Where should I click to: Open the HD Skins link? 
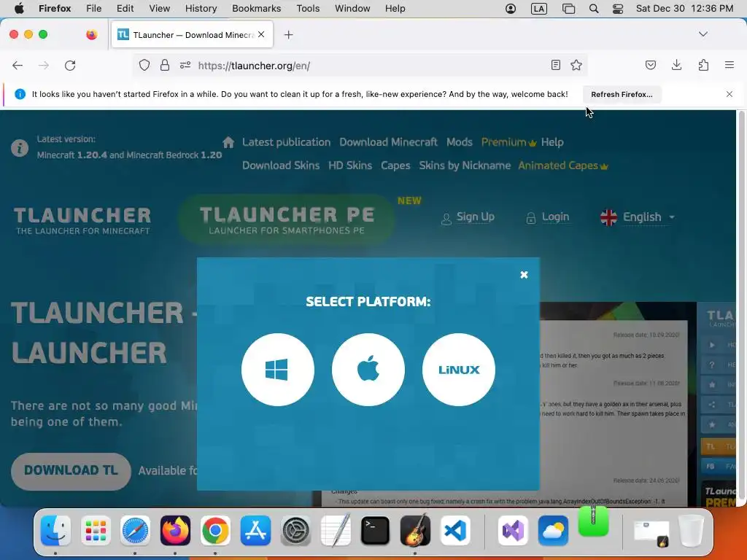[x=350, y=166]
